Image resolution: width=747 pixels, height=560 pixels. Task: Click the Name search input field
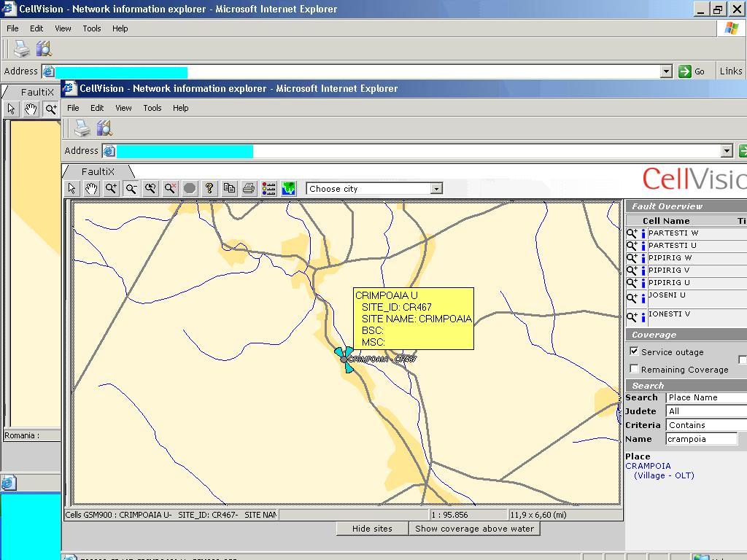click(702, 439)
